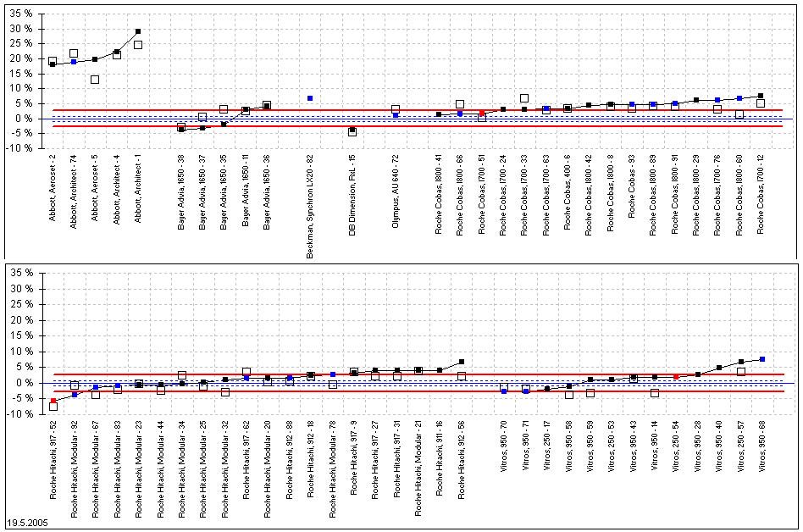Screen dimensions: 803x532
Task: Choose label 'Roche Cobas, I800 - 8'
Action: tap(611, 192)
